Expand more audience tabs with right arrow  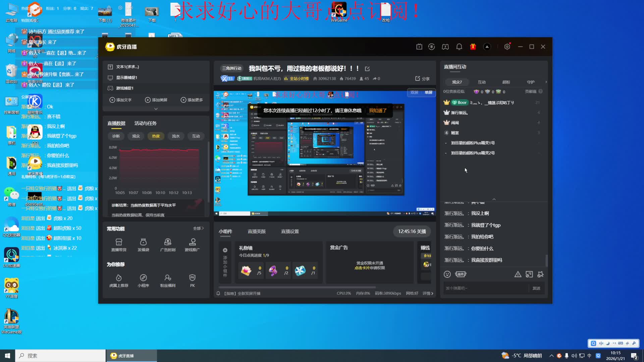546,82
